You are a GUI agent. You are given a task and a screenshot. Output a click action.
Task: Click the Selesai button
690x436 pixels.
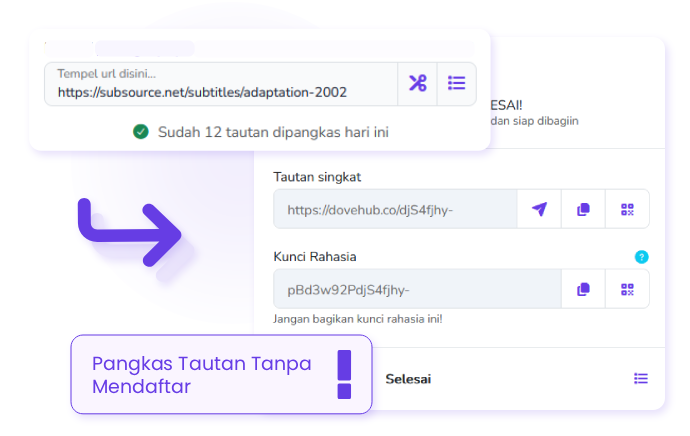click(408, 379)
